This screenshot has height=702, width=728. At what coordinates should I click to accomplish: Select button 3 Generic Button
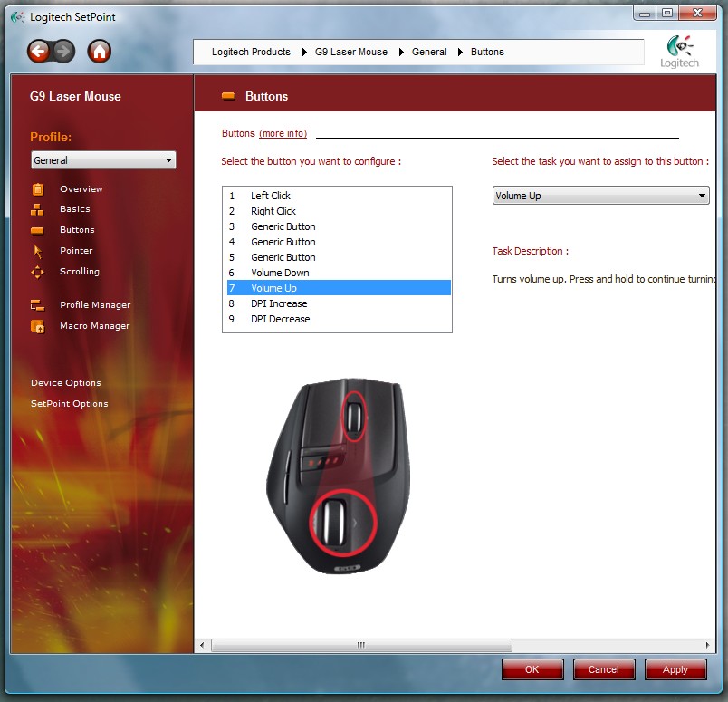pyautogui.click(x=339, y=226)
